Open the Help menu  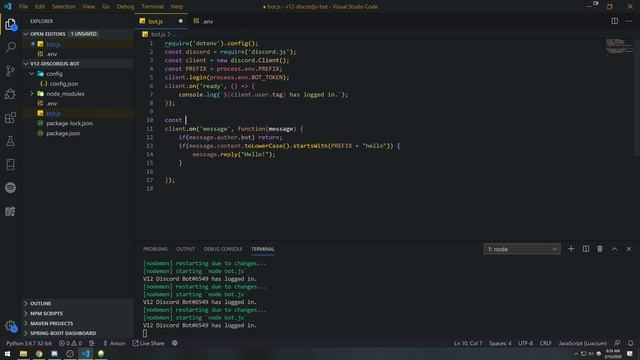pos(177,7)
